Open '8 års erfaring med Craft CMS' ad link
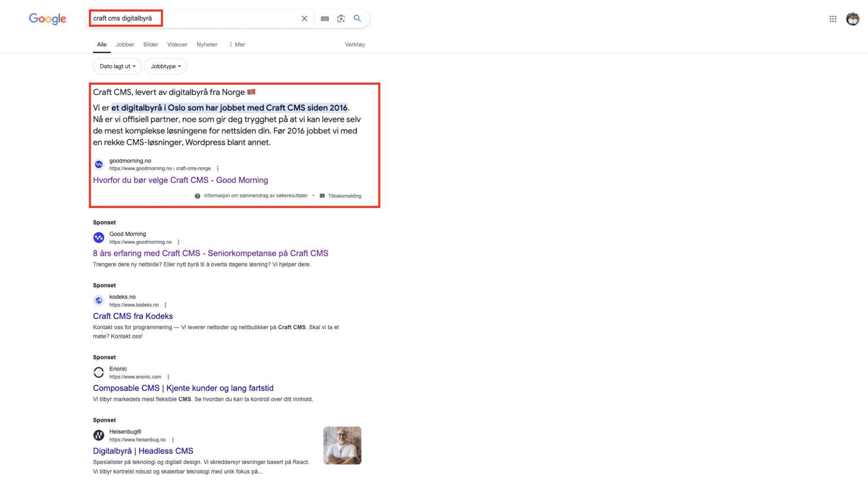The width and height of the screenshot is (868, 485). (x=211, y=253)
